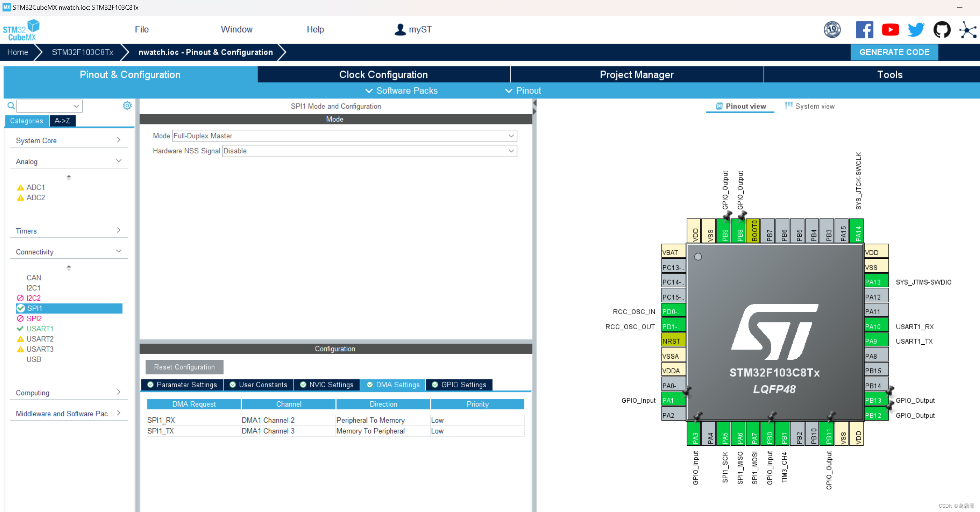Click the search magnifier icon in sidebar
This screenshot has width=980, height=512.
[11, 106]
